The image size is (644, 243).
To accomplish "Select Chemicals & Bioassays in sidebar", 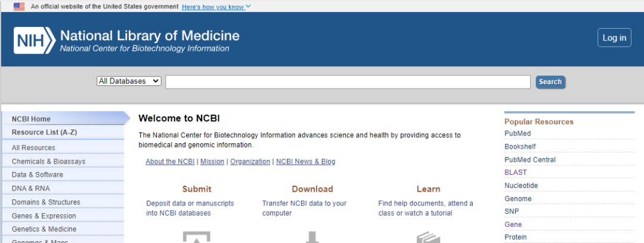I will click(x=48, y=161).
